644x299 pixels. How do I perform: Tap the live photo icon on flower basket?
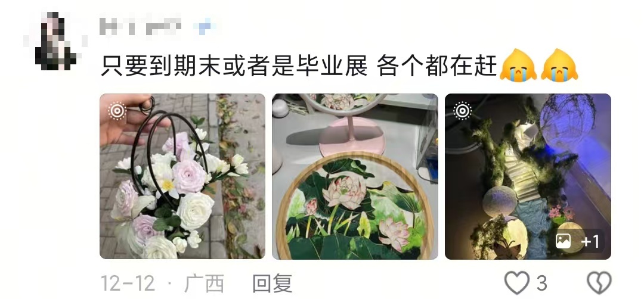pos(117,111)
